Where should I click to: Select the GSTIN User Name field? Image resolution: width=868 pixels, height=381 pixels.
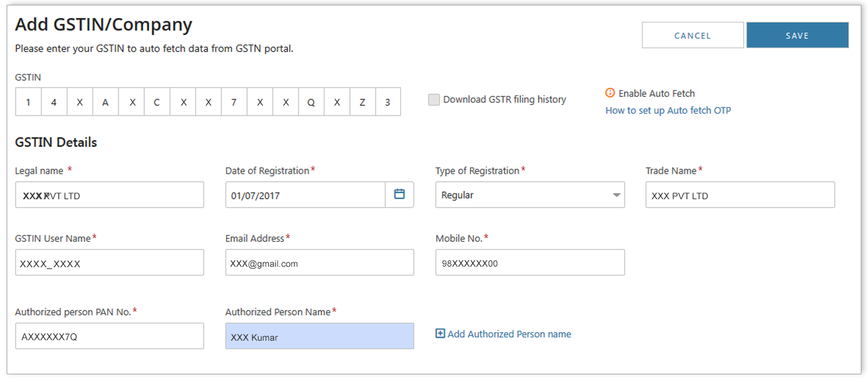click(109, 263)
